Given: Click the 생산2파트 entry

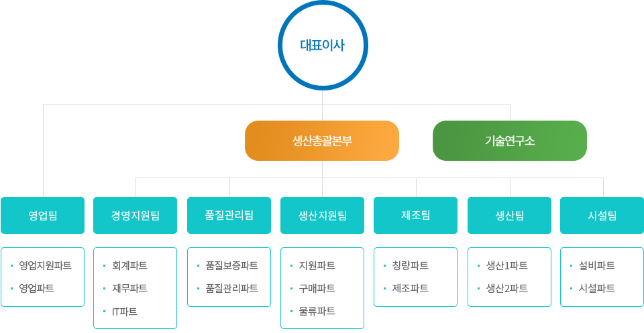Looking at the screenshot, I should click(x=507, y=288).
